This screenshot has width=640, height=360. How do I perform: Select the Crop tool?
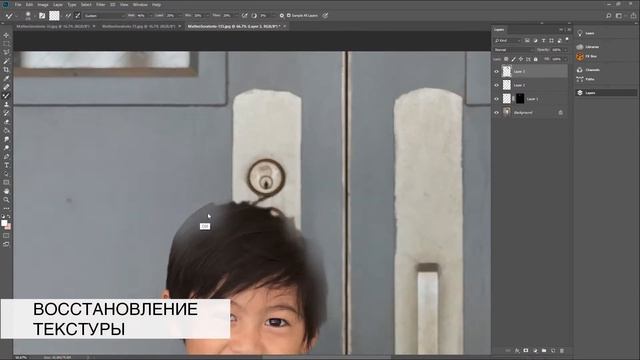click(x=6, y=70)
